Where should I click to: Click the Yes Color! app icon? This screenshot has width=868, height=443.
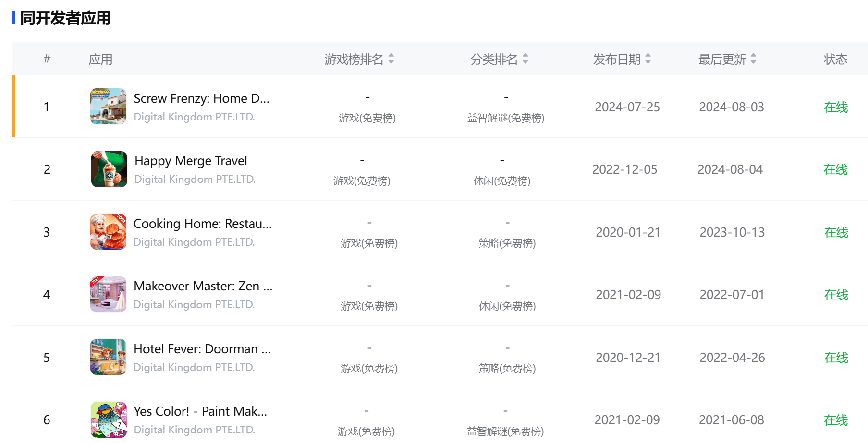click(x=109, y=419)
